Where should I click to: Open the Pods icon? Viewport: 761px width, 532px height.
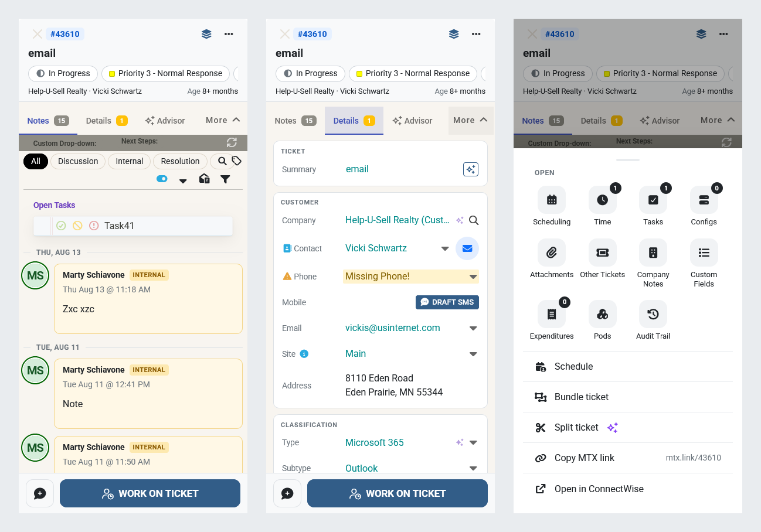(603, 314)
